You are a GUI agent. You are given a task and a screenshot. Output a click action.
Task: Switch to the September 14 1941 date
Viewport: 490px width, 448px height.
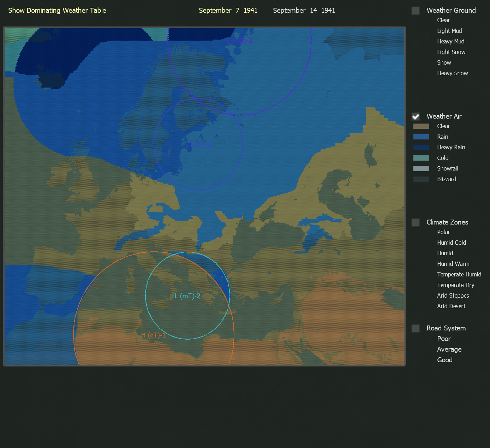click(304, 11)
